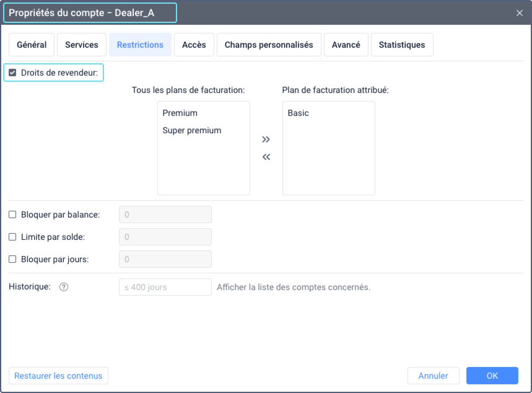
Task: Uncheck the Droits de revendeur checkbox
Action: [x=12, y=72]
